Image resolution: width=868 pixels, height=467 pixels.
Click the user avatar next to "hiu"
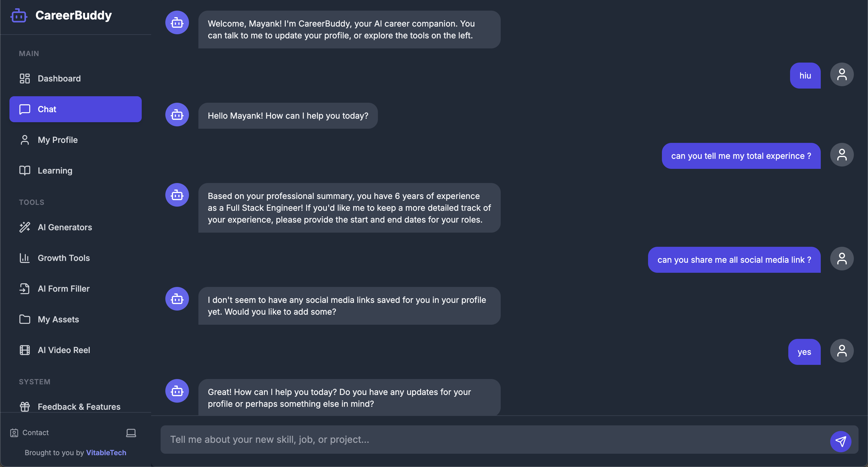[841, 74]
